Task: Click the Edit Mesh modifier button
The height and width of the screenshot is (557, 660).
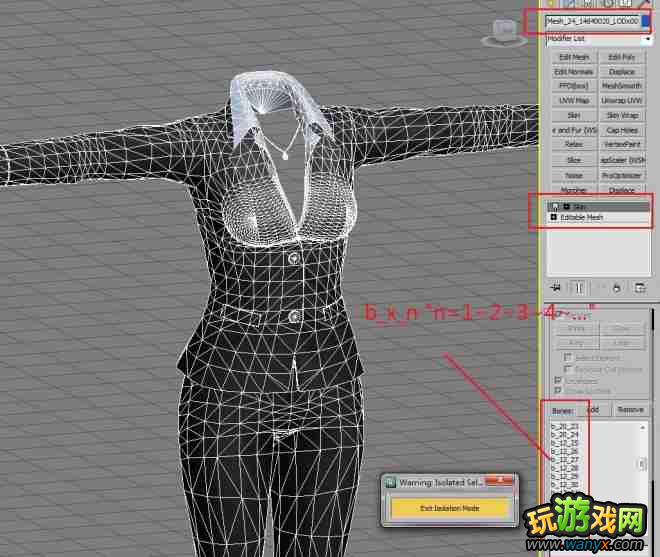Action: (x=574, y=58)
